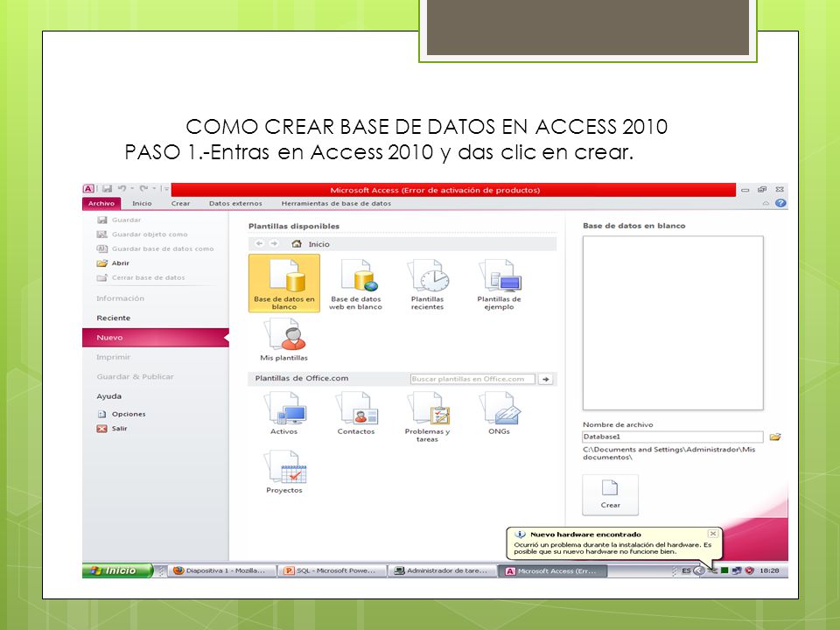Screen dimensions: 840x630
Task: Click Abrir in the file menu
Action: point(113,263)
